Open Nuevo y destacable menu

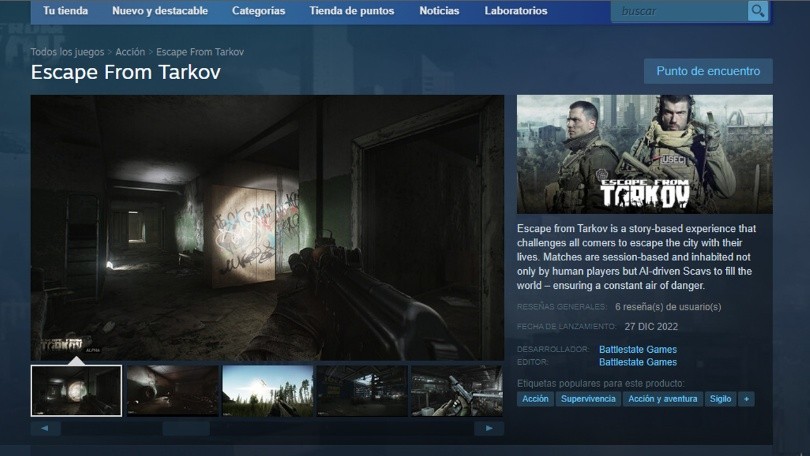tap(160, 11)
